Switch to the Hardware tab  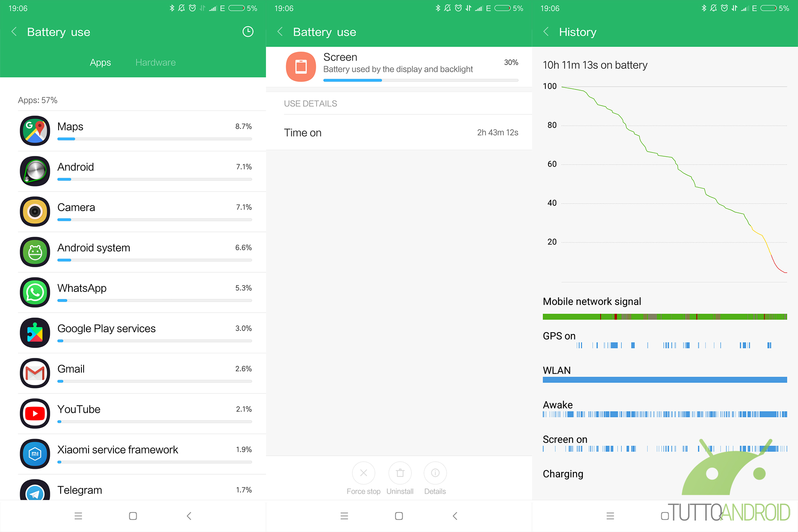pyautogui.click(x=155, y=62)
